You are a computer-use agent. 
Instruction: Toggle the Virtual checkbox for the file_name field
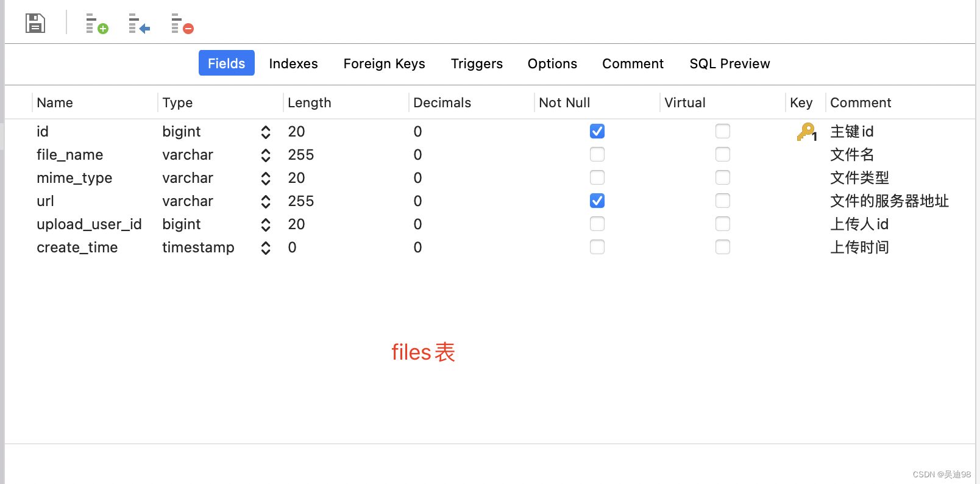pyautogui.click(x=723, y=154)
